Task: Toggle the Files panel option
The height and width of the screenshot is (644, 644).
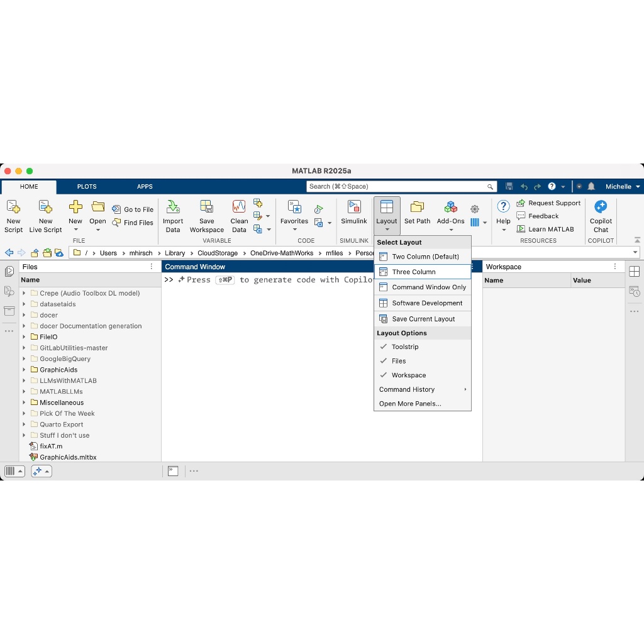Action: point(422,361)
